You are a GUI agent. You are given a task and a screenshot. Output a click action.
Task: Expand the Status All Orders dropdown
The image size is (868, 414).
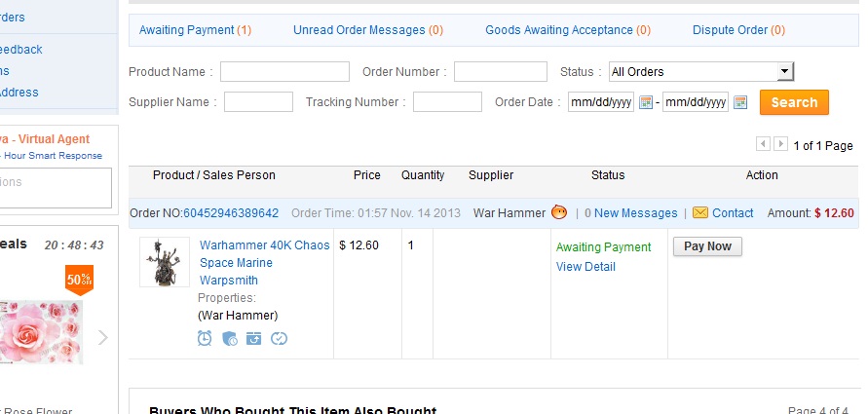[701, 71]
